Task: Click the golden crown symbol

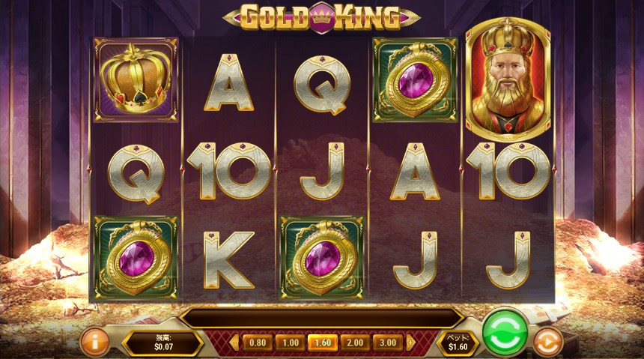Action: click(136, 79)
